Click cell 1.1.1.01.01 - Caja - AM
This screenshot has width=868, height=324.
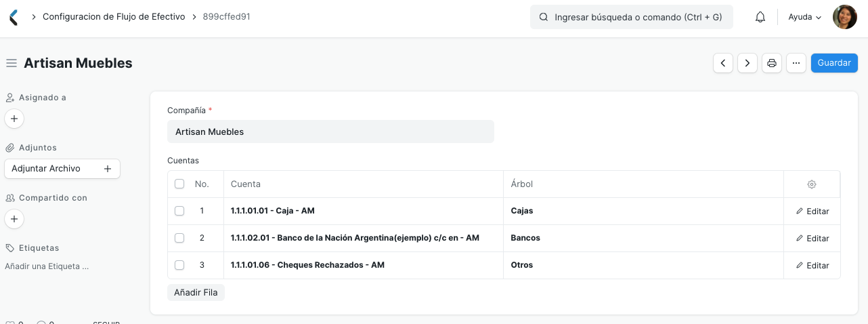point(364,211)
